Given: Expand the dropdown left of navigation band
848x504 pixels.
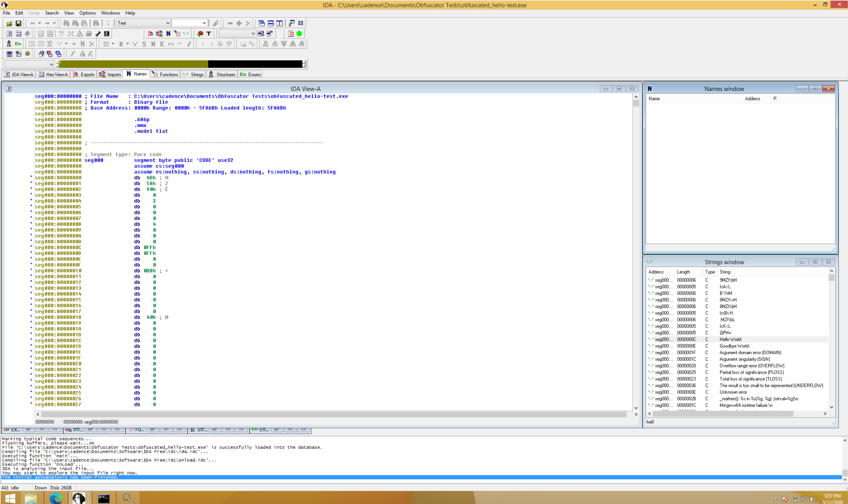Looking at the screenshot, I should pos(51,64).
